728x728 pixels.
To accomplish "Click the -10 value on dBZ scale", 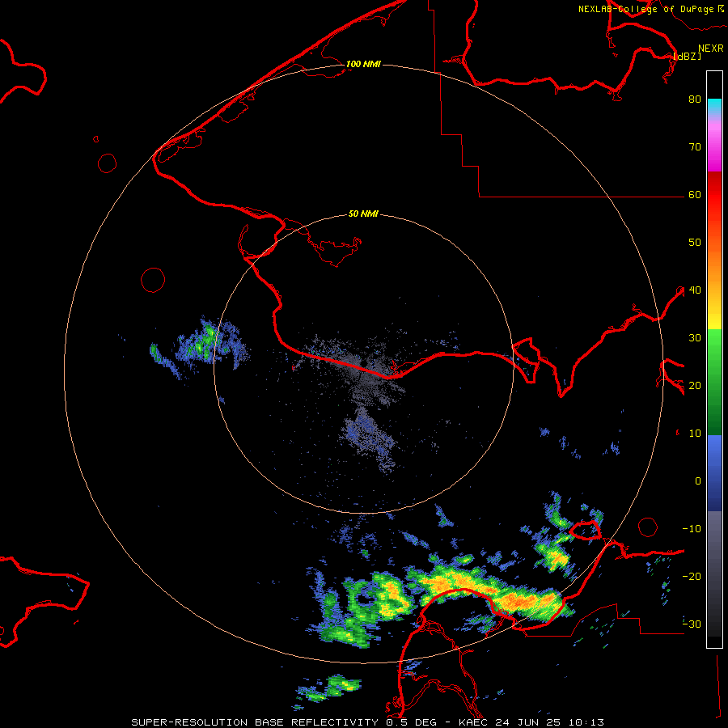I will pyautogui.click(x=692, y=529).
